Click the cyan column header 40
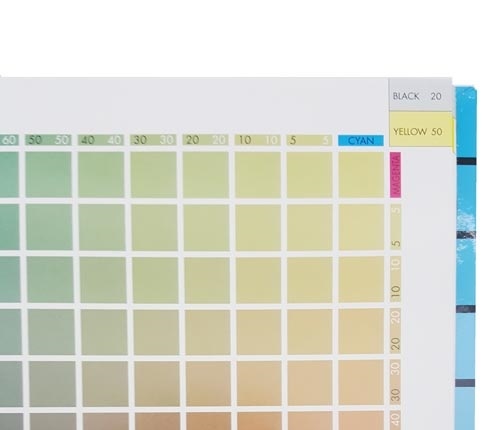 [x=101, y=140]
